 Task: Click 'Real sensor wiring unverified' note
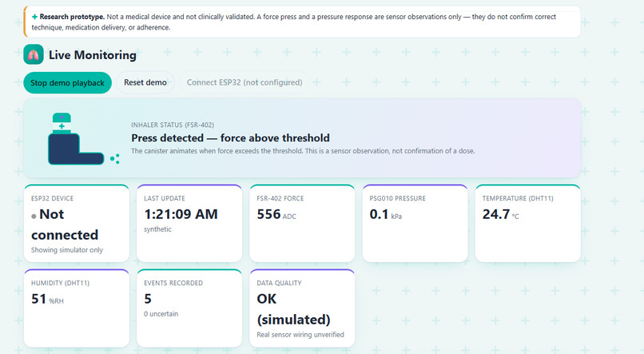(300, 334)
